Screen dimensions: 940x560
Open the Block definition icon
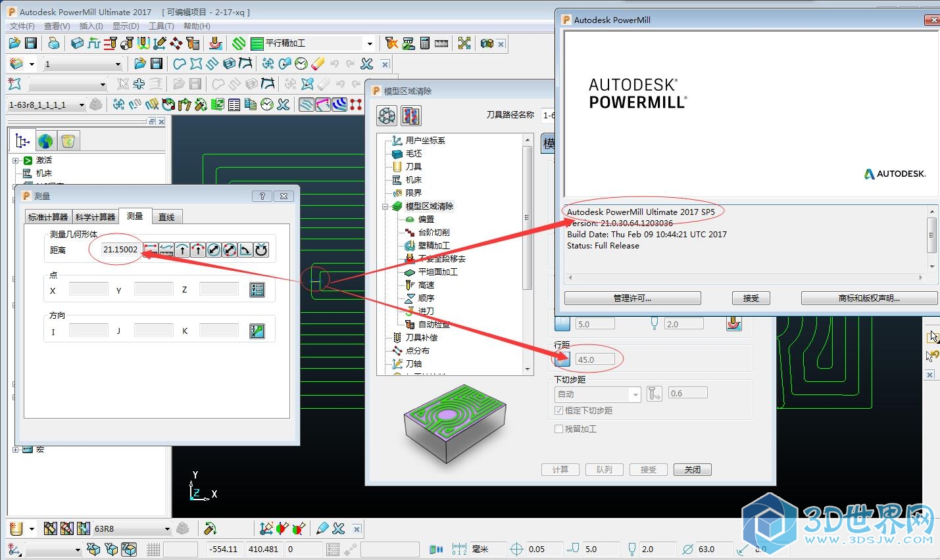[x=77, y=43]
